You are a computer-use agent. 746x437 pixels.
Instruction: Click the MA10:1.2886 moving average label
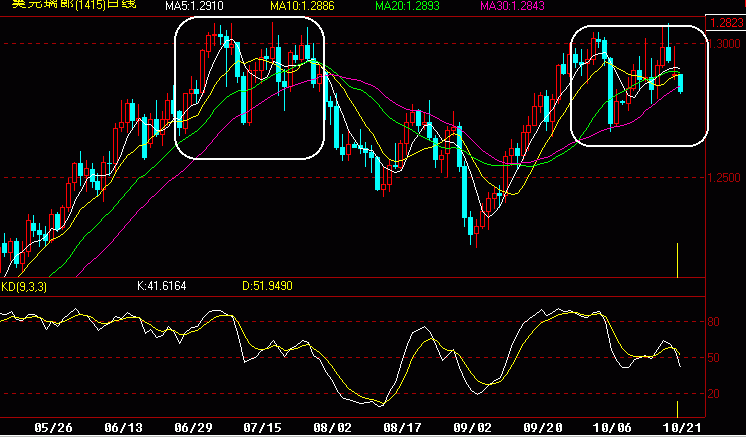tap(302, 6)
